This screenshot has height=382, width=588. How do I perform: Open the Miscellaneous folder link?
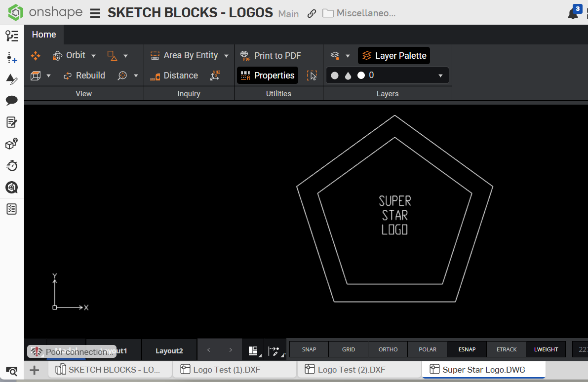(x=359, y=13)
